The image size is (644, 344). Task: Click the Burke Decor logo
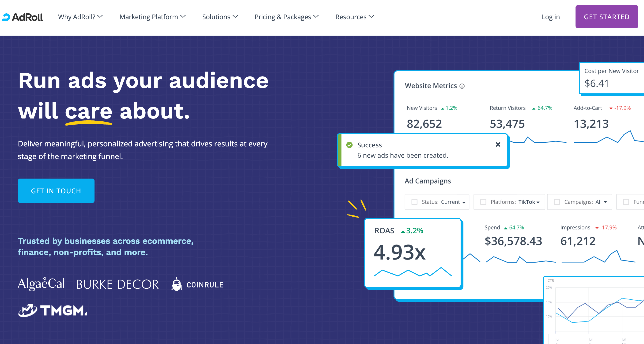pyautogui.click(x=117, y=284)
